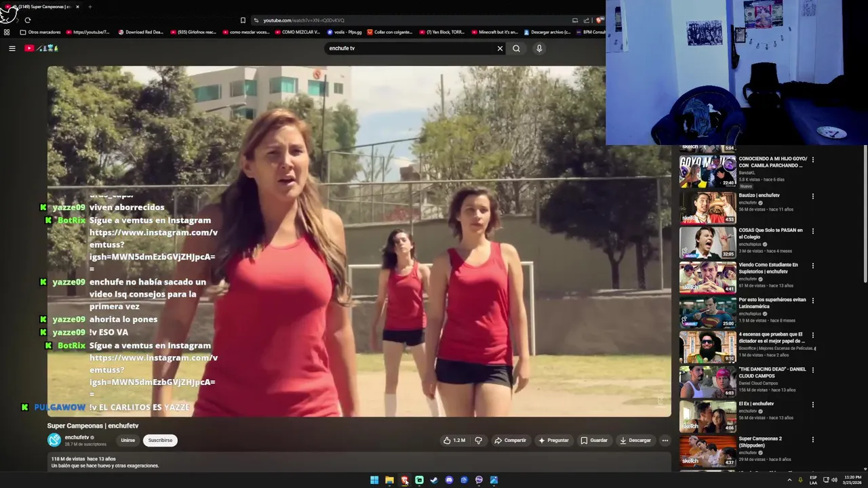Open more actions ellipsis under the video
This screenshot has width=868, height=488.
tap(665, 441)
